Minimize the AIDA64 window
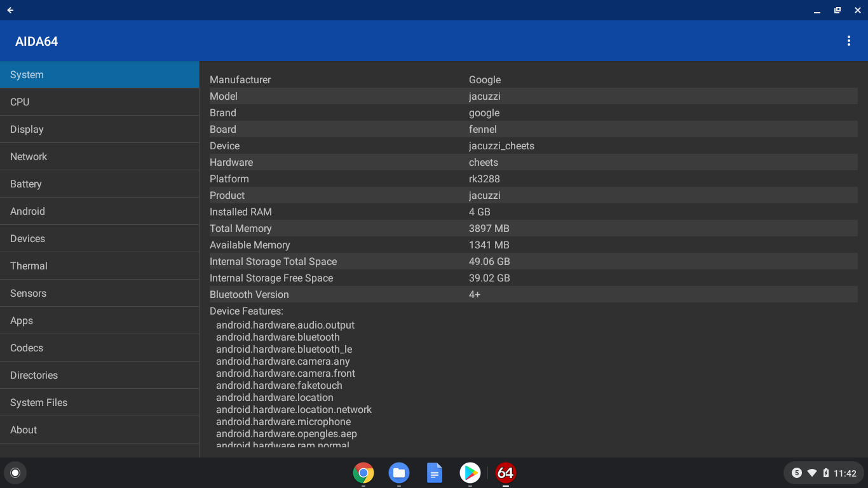This screenshot has width=868, height=488. (817, 10)
